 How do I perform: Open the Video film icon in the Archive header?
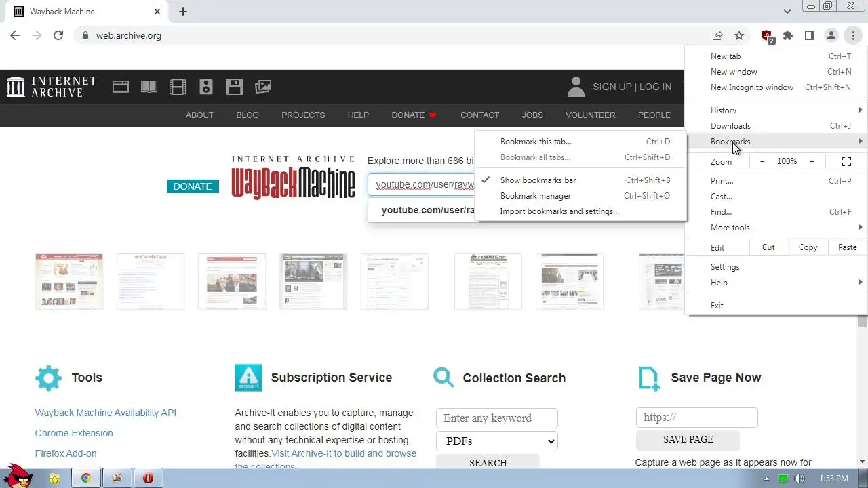pyautogui.click(x=178, y=87)
